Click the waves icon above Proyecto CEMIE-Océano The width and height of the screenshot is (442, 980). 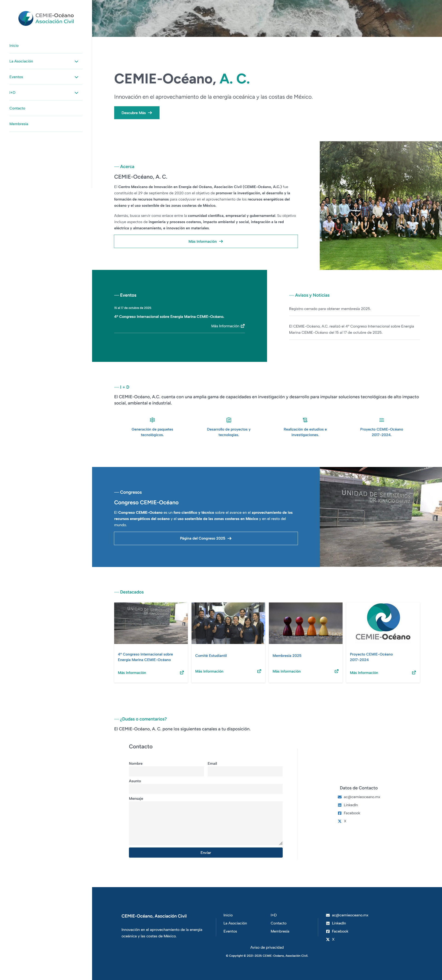coord(382,420)
